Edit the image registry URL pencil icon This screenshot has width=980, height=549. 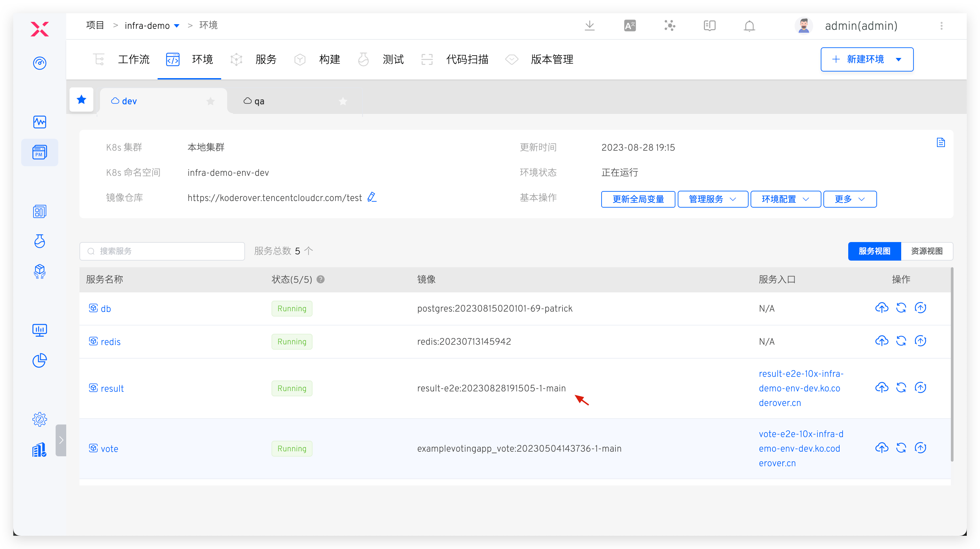(372, 197)
